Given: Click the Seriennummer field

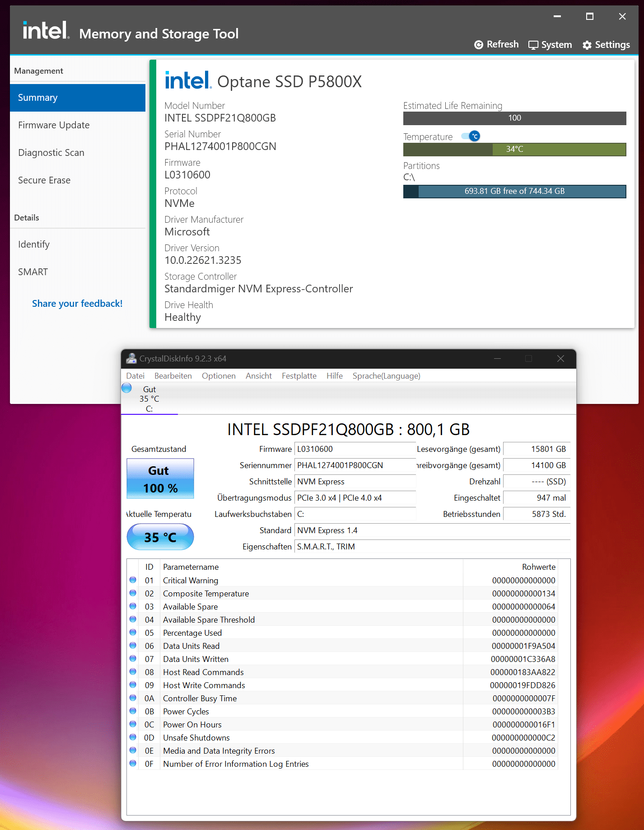Looking at the screenshot, I should 355,465.
